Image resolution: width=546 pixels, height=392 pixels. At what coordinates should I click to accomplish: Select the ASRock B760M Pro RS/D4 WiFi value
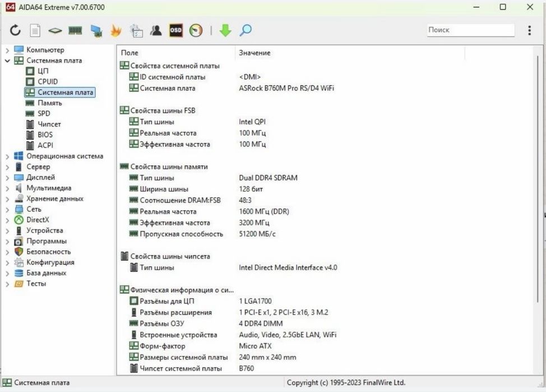coord(286,89)
